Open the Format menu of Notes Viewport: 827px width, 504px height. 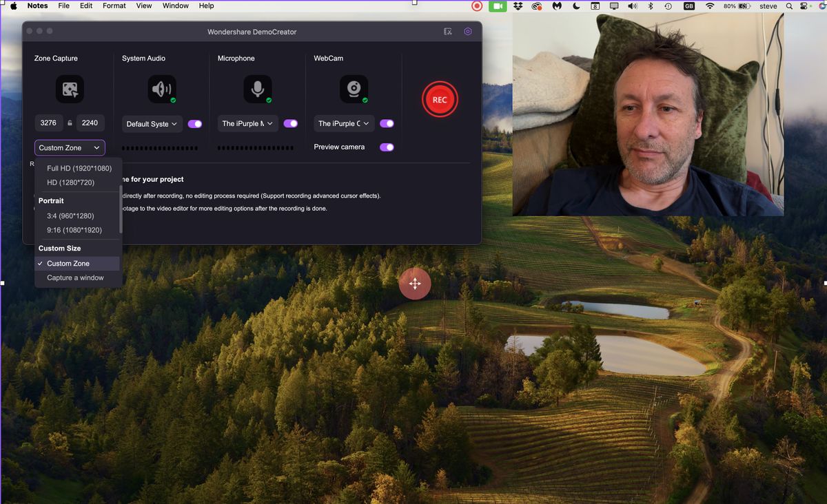coord(114,6)
